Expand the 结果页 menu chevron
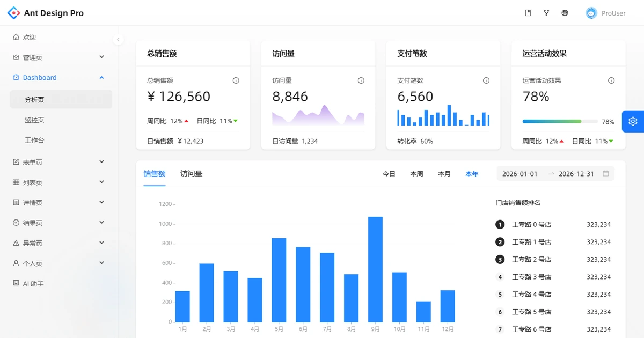Screen dimensions: 644x338 click(x=101, y=222)
